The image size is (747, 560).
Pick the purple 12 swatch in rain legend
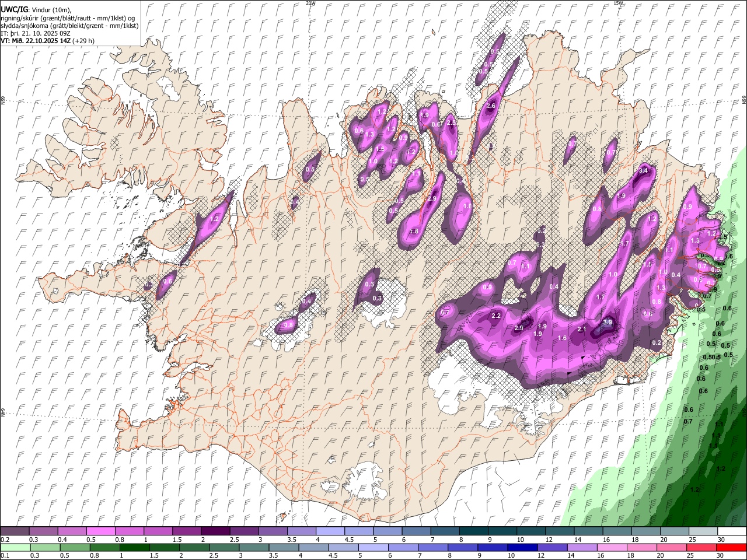coord(553,548)
